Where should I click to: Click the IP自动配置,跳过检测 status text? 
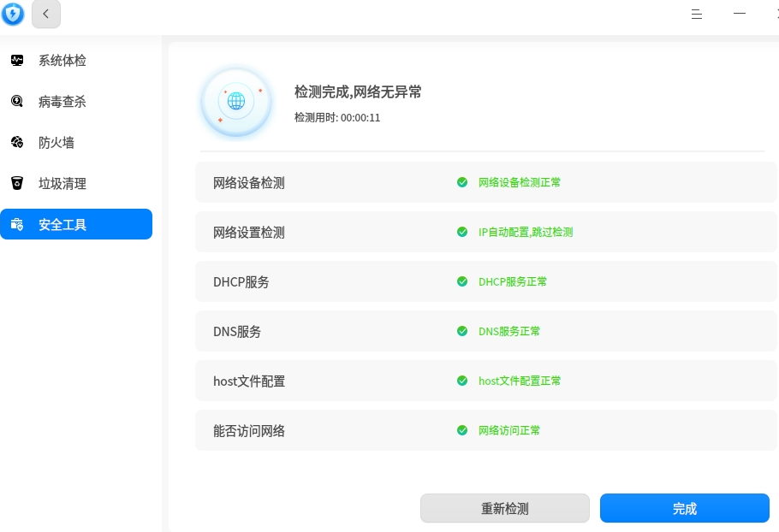click(x=526, y=232)
